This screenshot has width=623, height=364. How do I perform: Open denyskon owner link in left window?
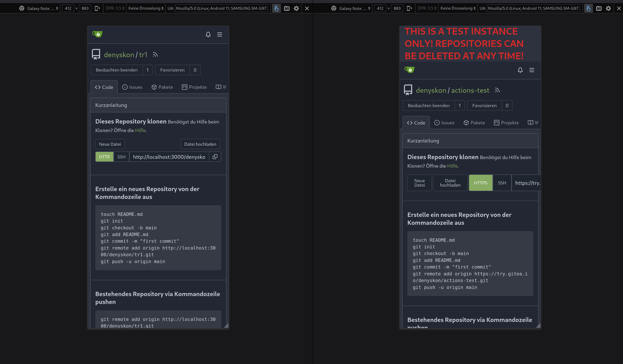click(x=119, y=55)
